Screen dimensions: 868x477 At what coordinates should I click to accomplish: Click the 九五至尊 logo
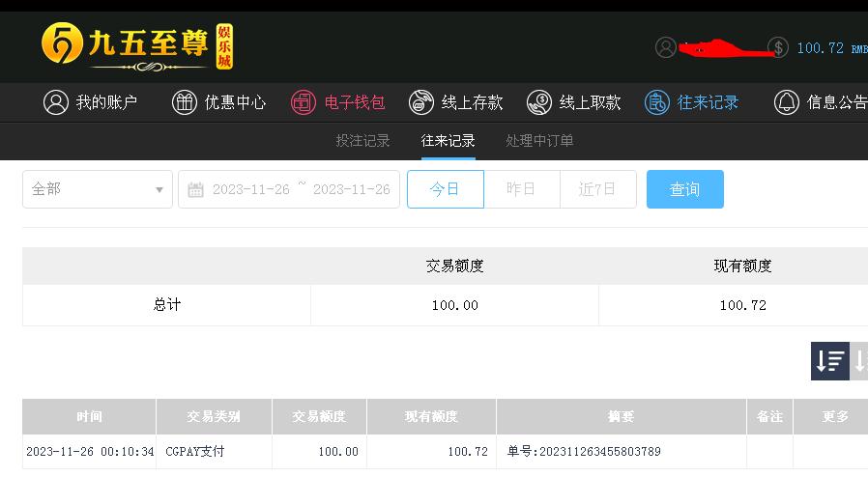point(137,46)
